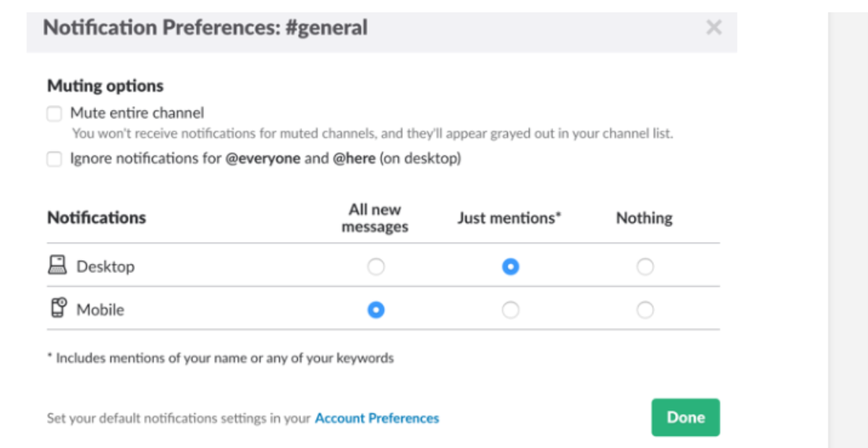Screen dimensions: 868x448
Task: Click the Desktop computer icon
Action: pyautogui.click(x=57, y=266)
